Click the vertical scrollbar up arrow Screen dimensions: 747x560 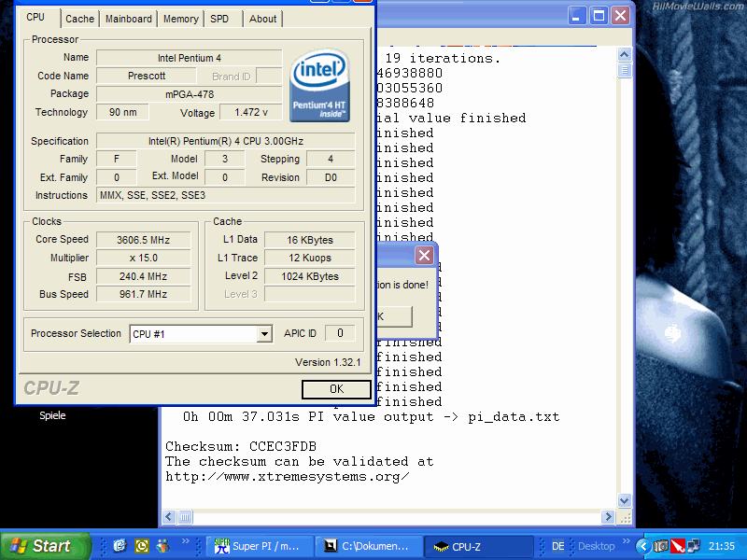click(624, 54)
